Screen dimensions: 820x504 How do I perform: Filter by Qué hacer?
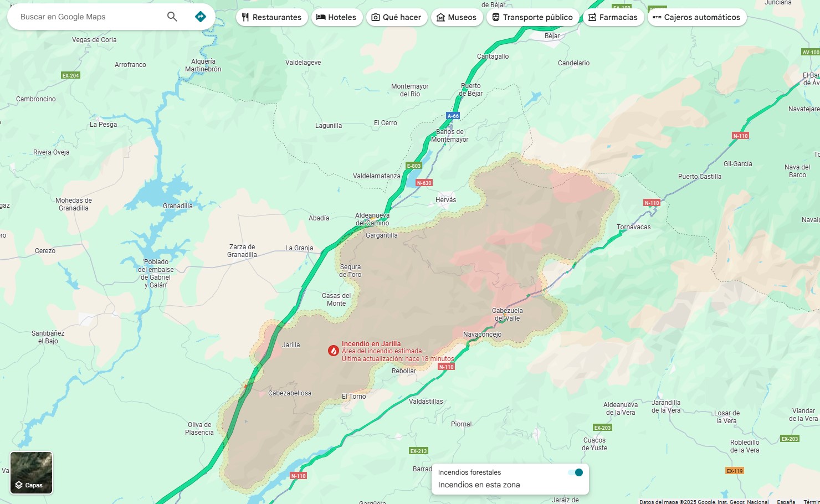coord(397,17)
